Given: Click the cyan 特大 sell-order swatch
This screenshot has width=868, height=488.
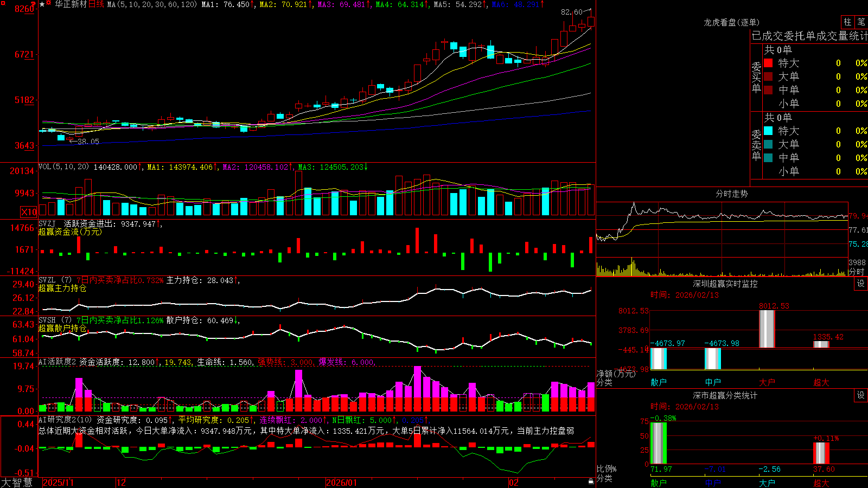Looking at the screenshot, I should [x=768, y=131].
